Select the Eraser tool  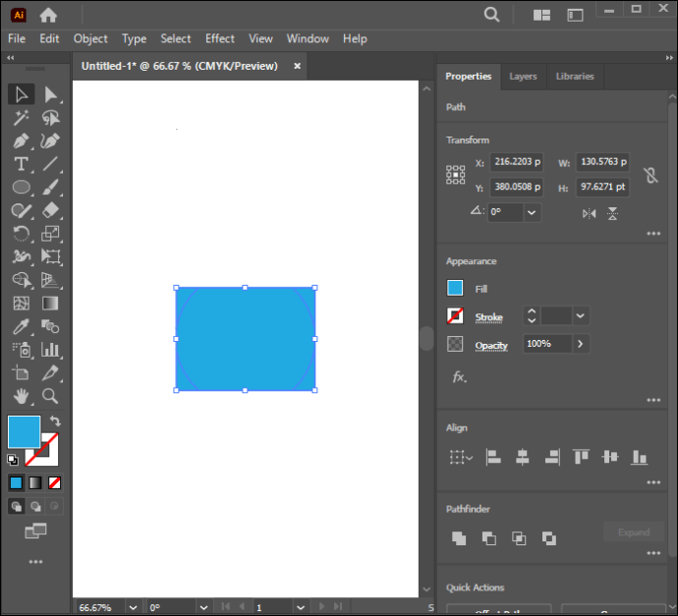pos(50,211)
